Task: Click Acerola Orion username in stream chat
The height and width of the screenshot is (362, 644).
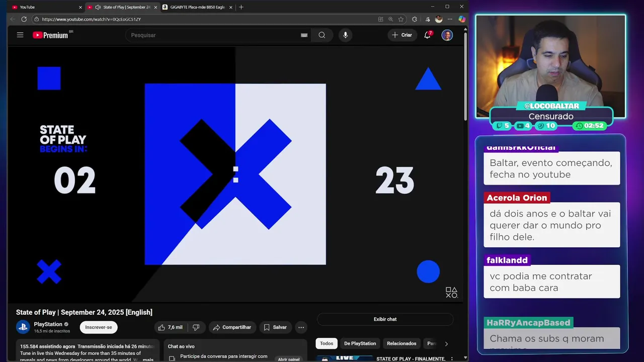Action: point(517,198)
